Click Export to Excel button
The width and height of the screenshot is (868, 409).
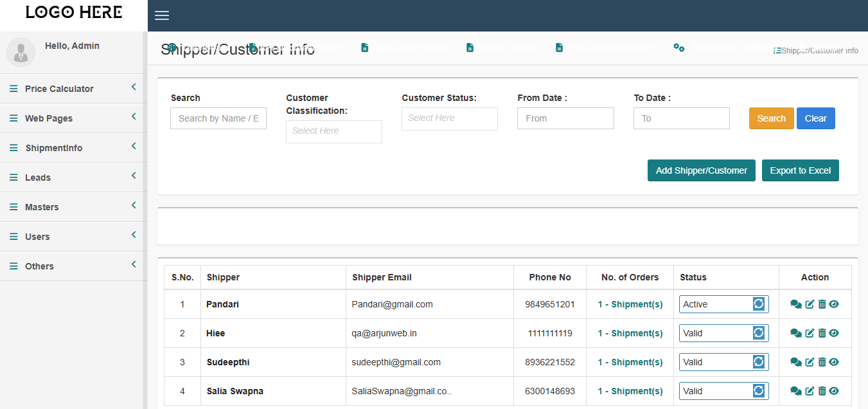point(800,170)
